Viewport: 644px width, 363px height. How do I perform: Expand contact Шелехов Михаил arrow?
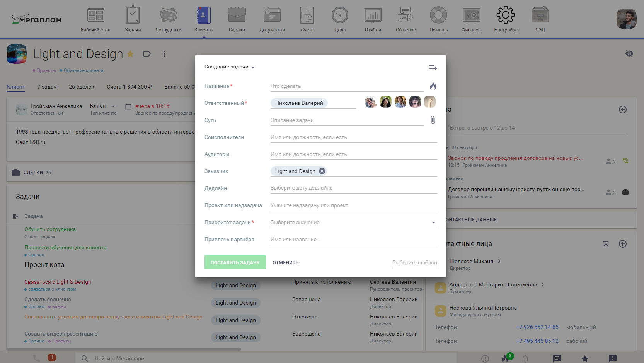point(499,261)
